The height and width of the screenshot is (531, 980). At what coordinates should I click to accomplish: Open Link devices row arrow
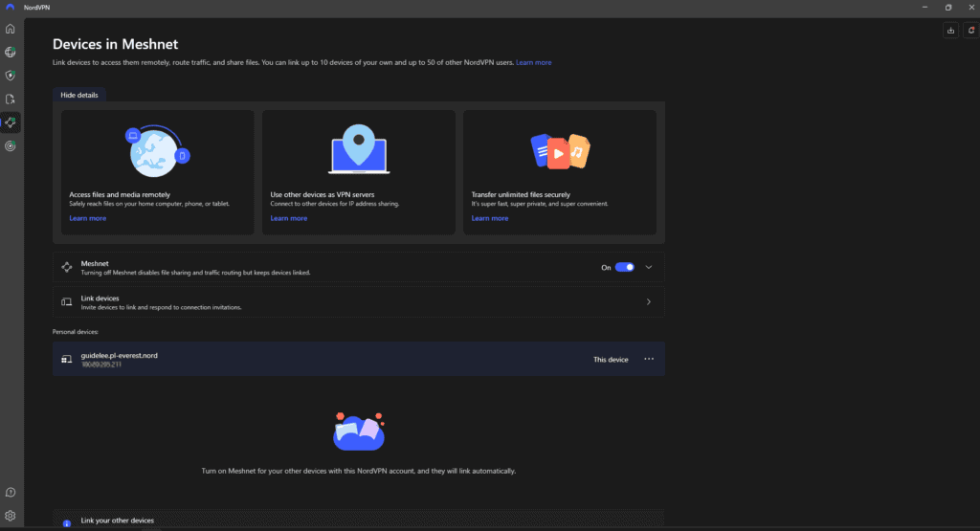[x=649, y=302]
